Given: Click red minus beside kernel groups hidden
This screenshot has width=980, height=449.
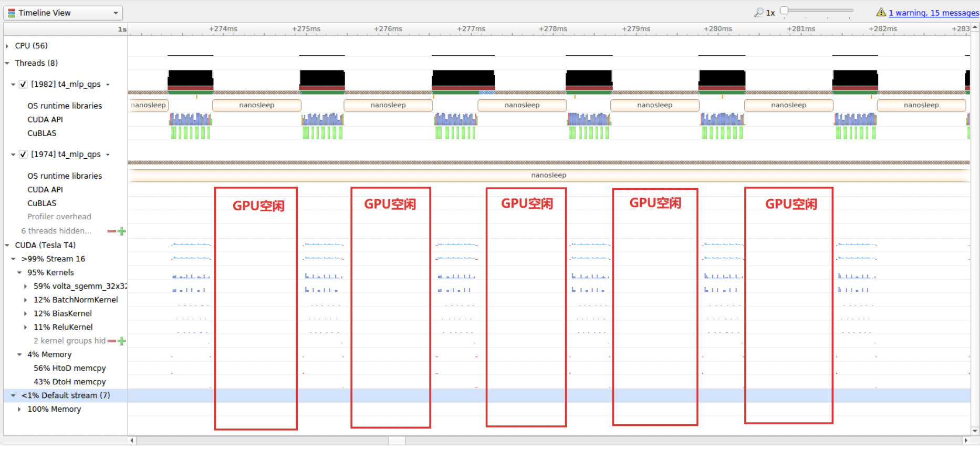Looking at the screenshot, I should click(x=111, y=341).
